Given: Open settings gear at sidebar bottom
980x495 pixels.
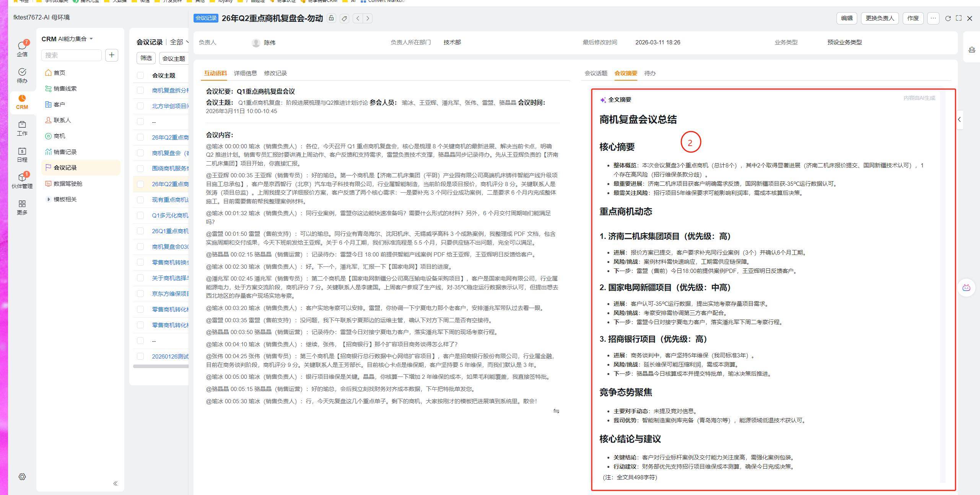Looking at the screenshot, I should pyautogui.click(x=22, y=477).
